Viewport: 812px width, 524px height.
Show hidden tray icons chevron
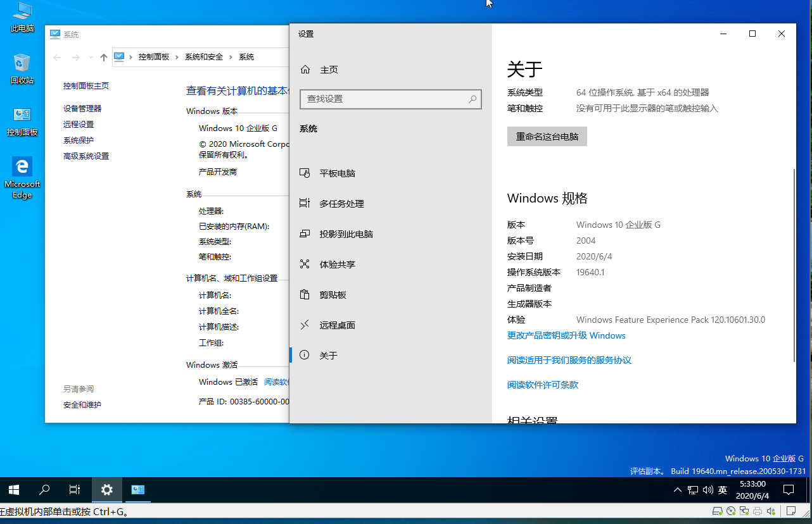[678, 490]
